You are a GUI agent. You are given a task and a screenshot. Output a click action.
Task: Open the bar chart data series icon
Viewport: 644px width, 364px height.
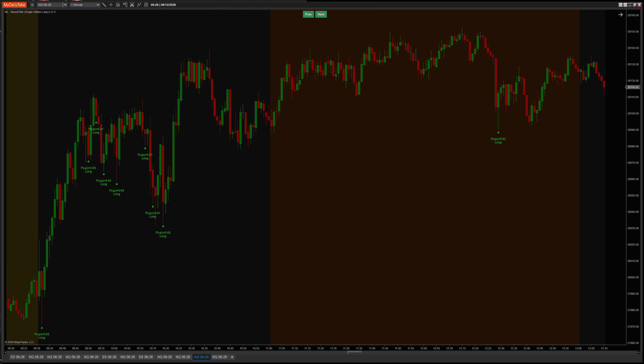point(132,5)
